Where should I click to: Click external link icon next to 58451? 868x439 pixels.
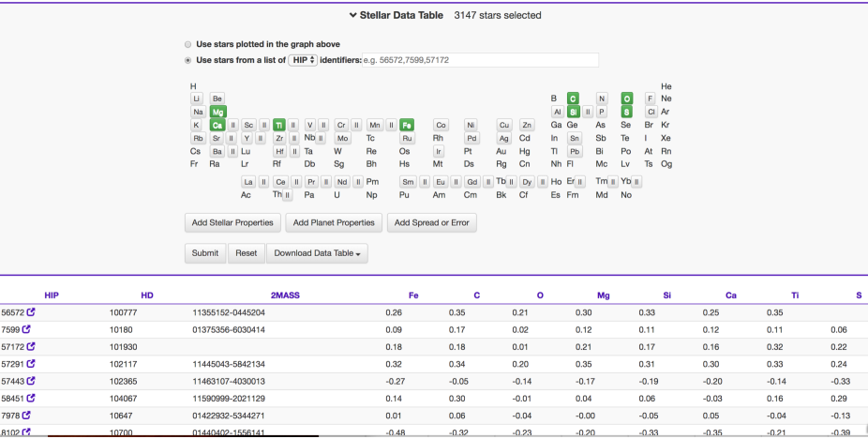coord(31,398)
